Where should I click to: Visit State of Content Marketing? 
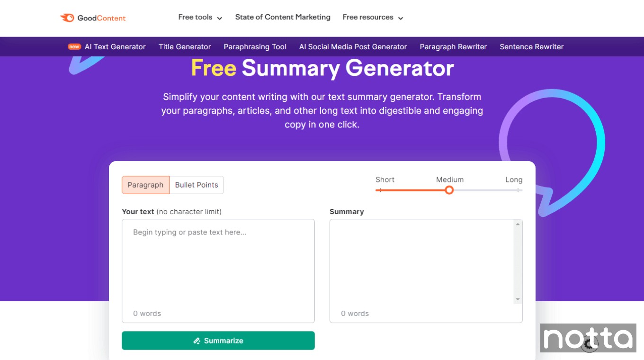pos(282,17)
